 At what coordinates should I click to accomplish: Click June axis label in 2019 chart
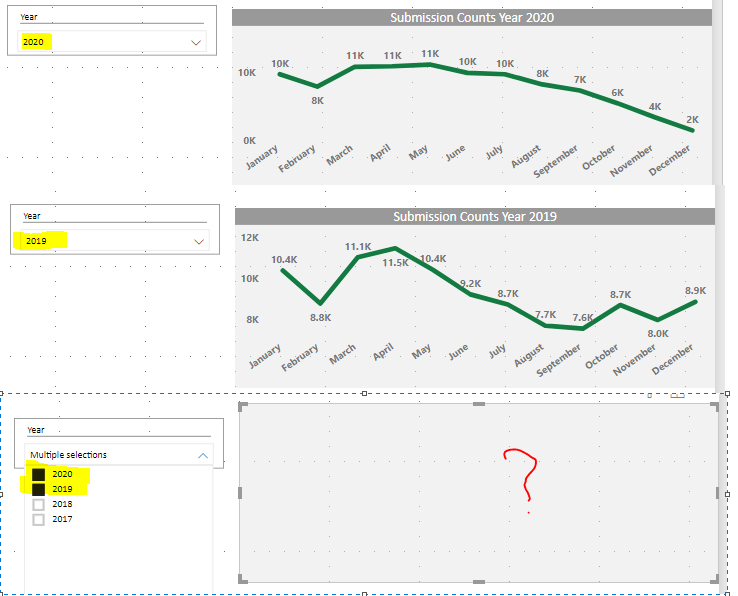click(458, 352)
